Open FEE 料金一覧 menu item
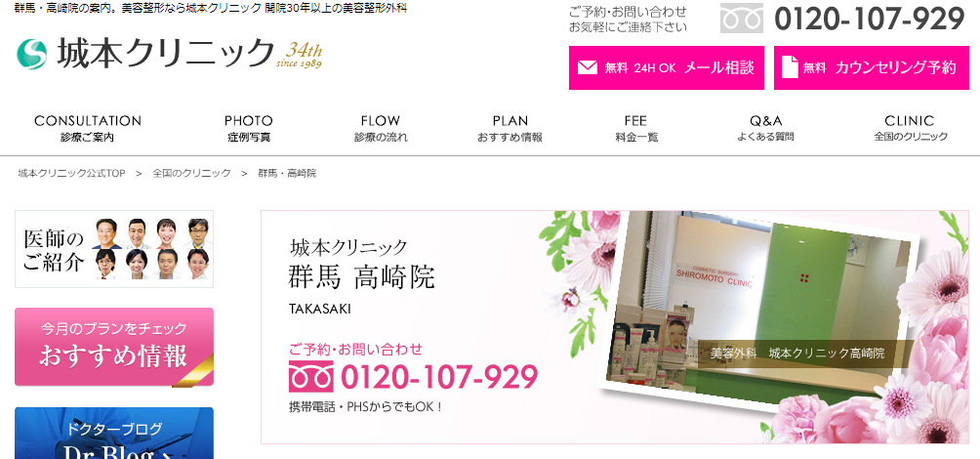This screenshot has width=980, height=459. (635, 128)
